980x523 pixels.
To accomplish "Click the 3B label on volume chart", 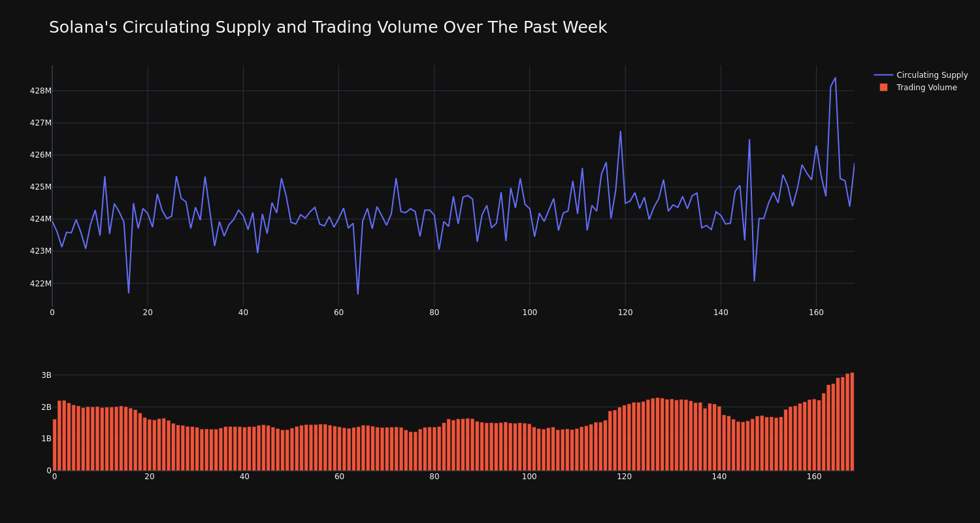I will 46,375.
